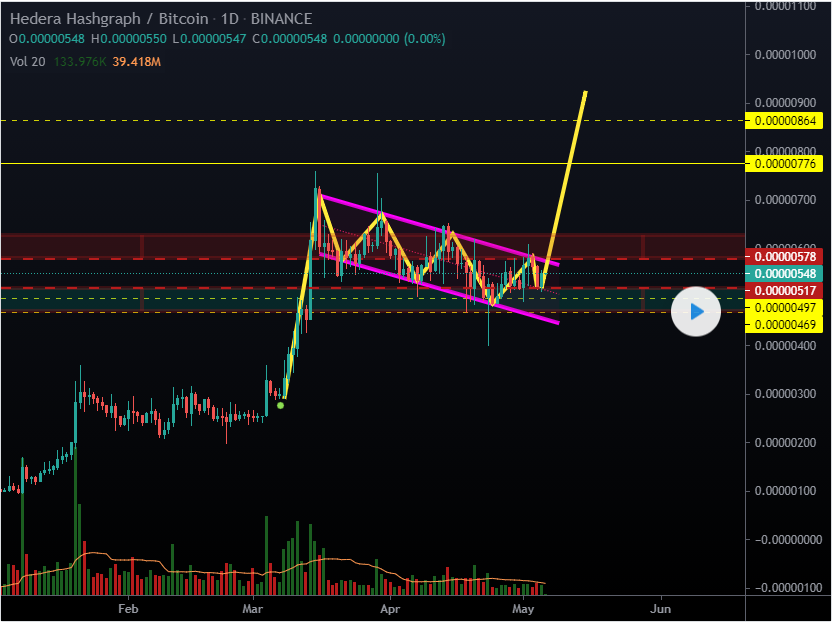Viewport: 832px width, 622px height.
Task: Click the 39.418M volume value
Action: pos(139,62)
